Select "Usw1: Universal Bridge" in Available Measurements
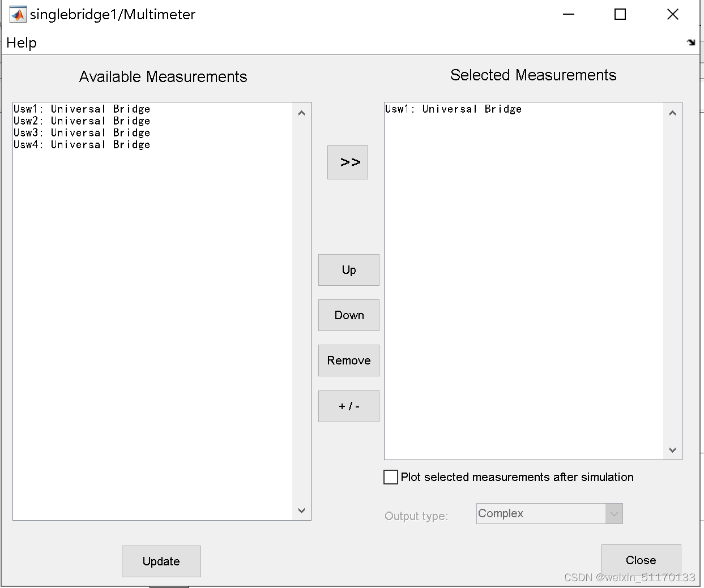704x588 pixels. 81,109
